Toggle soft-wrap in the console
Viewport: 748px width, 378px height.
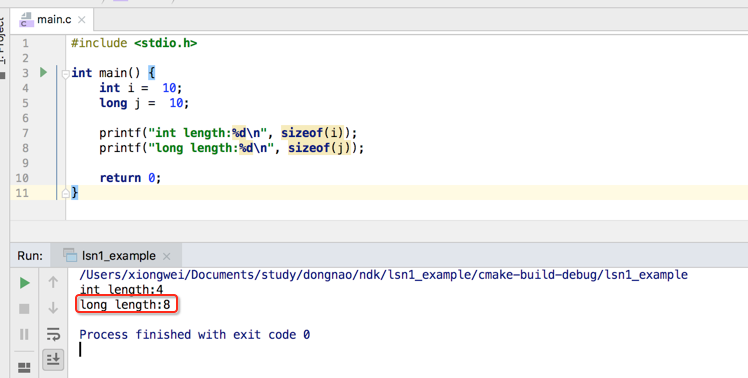point(53,334)
